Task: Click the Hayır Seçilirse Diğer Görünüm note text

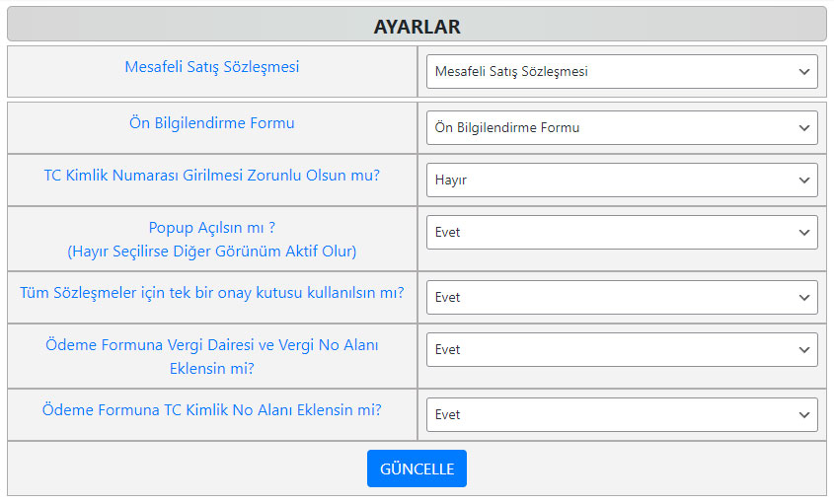Action: 211,251
